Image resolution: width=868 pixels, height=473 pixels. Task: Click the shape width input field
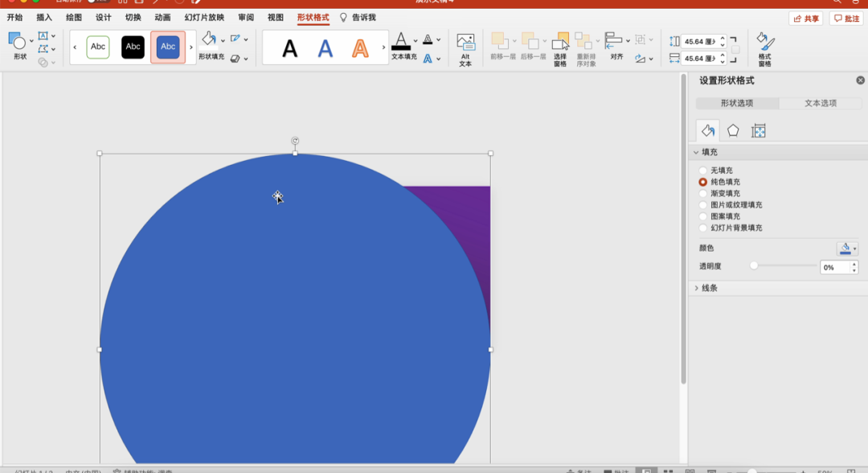point(700,58)
